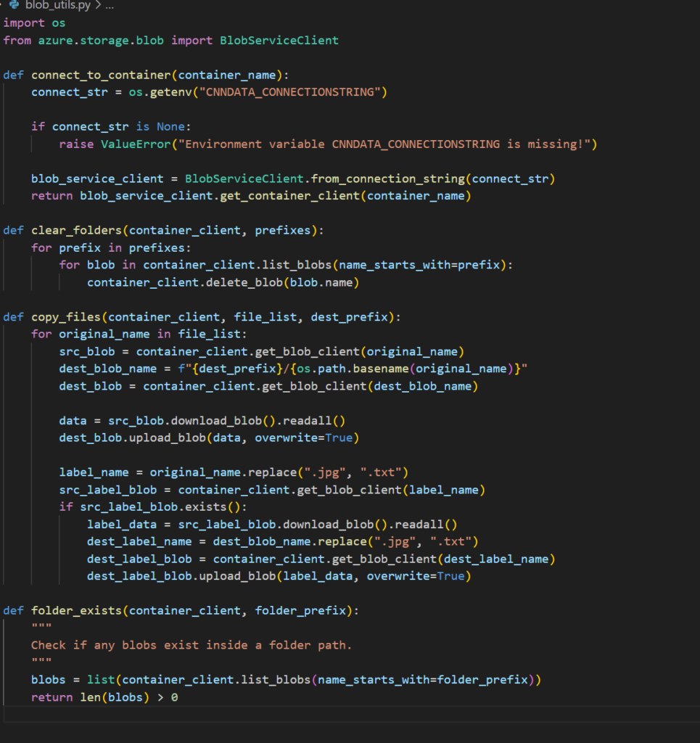The image size is (700, 743).
Task: Click 'delete_blob' method call
Action: point(244,282)
